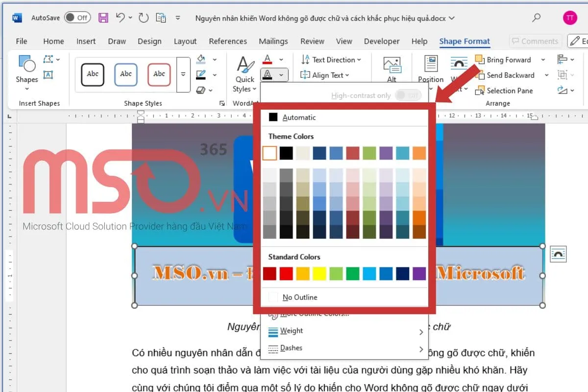Choose Automatic text outline color
Screen dimensions: 588x392
(x=299, y=117)
